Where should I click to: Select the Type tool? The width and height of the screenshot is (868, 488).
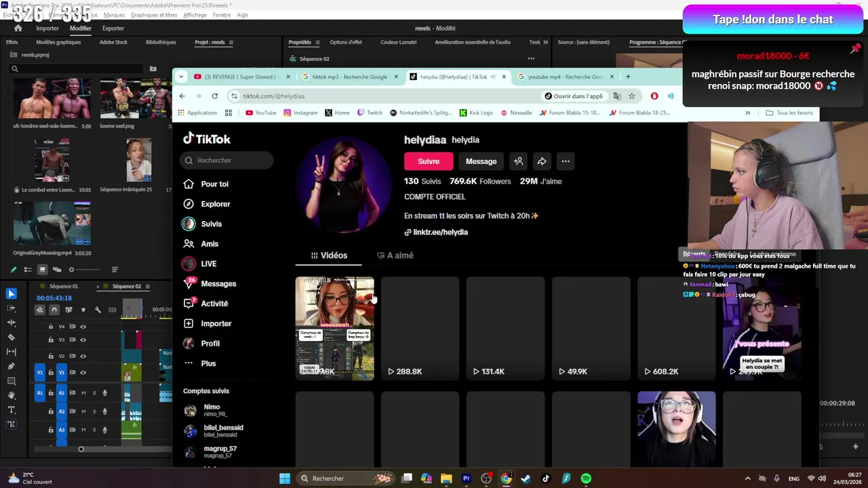(x=12, y=410)
